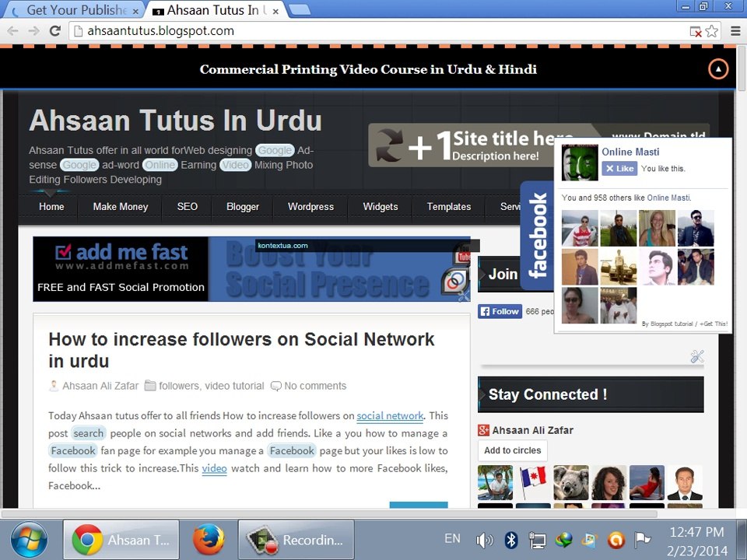Screen dimensions: 747x560
Task: Open the video tutorial category link
Action: tap(234, 386)
